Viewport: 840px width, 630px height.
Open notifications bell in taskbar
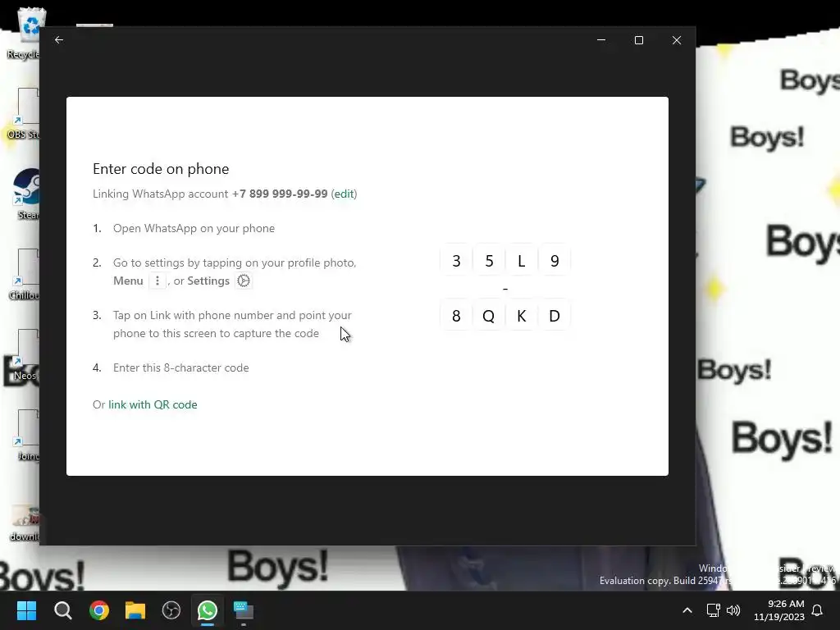point(817,610)
